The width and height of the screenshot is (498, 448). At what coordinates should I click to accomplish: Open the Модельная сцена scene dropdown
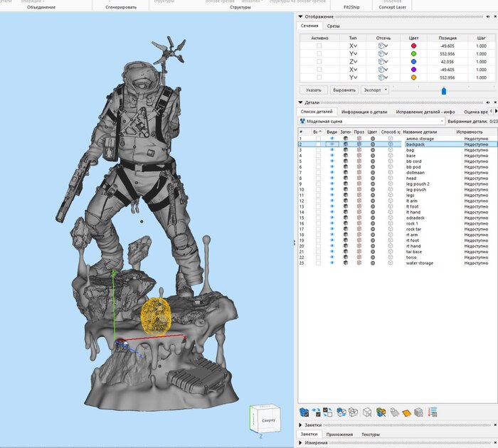click(442, 121)
